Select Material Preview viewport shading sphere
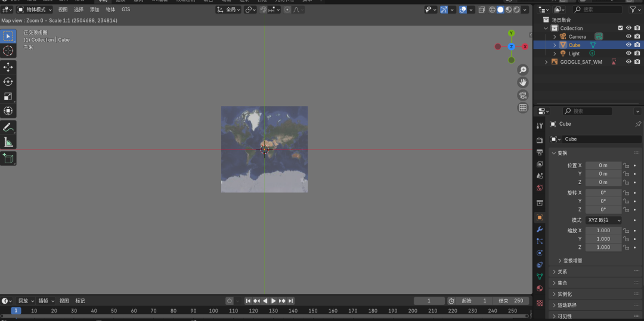The image size is (644, 321). [509, 10]
